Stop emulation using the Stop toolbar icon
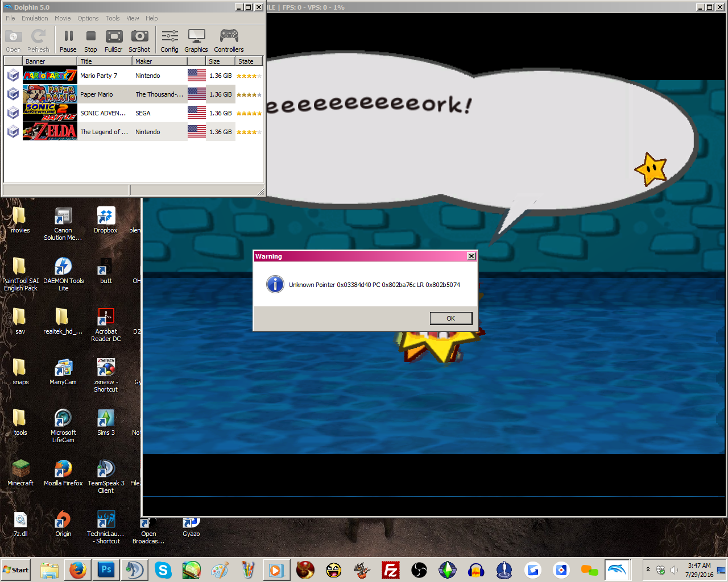The width and height of the screenshot is (728, 582). (90, 41)
